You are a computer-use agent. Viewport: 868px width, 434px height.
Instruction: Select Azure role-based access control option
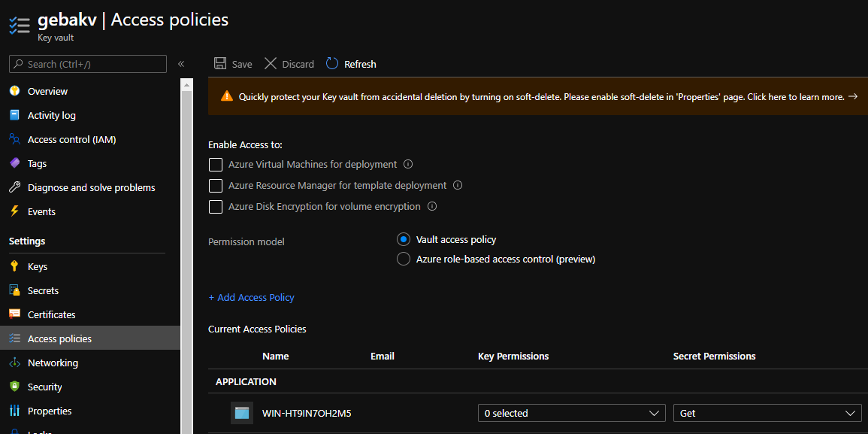404,259
